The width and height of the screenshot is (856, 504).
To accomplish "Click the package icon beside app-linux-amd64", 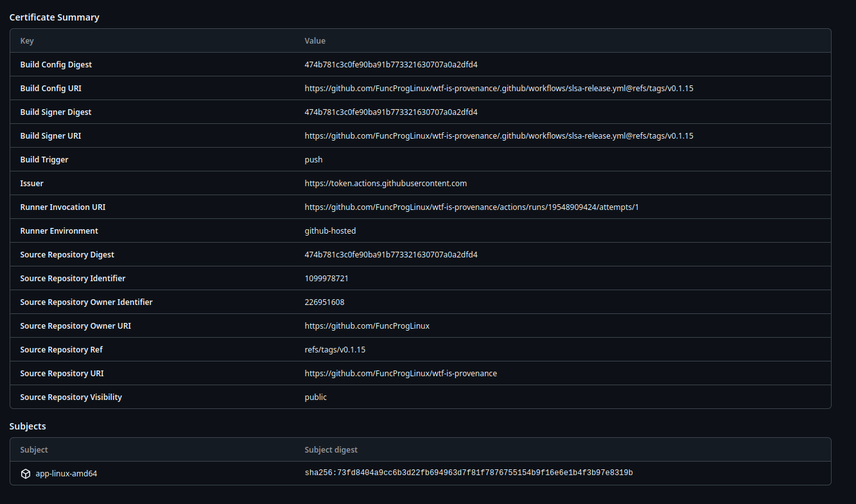I will point(26,474).
